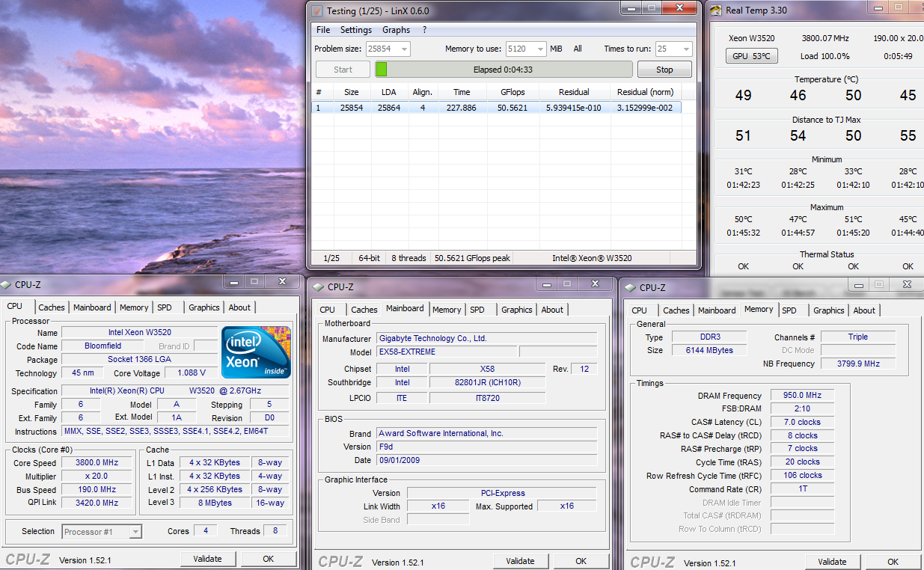924x570 pixels.
Task: Click the Load 100.0% text in Real Temp
Action: [825, 56]
